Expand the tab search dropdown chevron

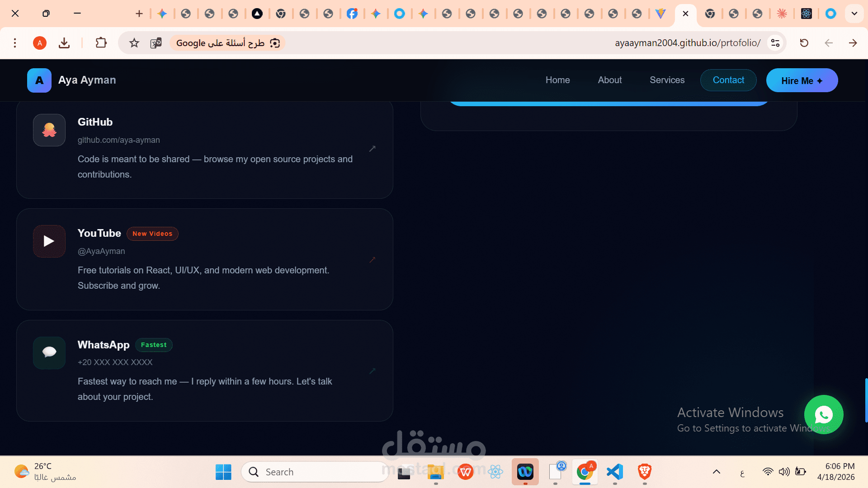(x=854, y=14)
